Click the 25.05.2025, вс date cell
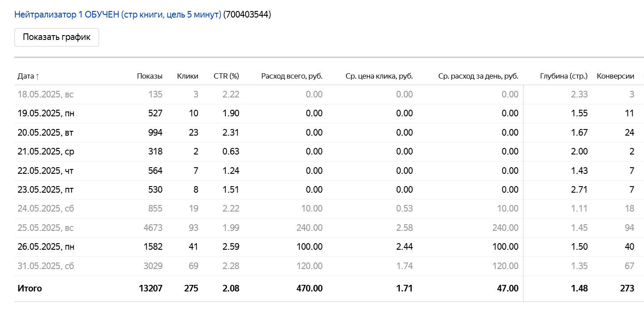This screenshot has height=309, width=644. point(46,228)
